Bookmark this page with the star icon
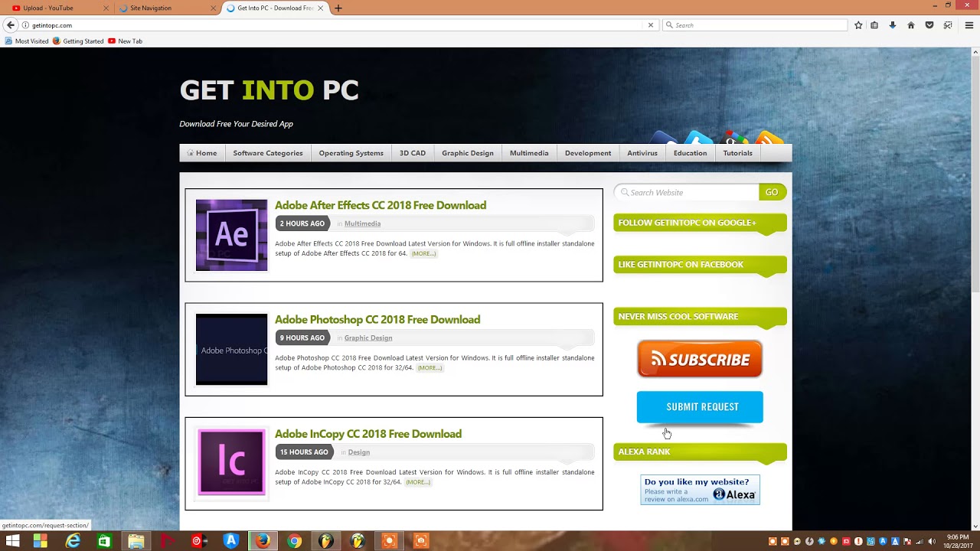Image resolution: width=980 pixels, height=551 pixels. (858, 25)
